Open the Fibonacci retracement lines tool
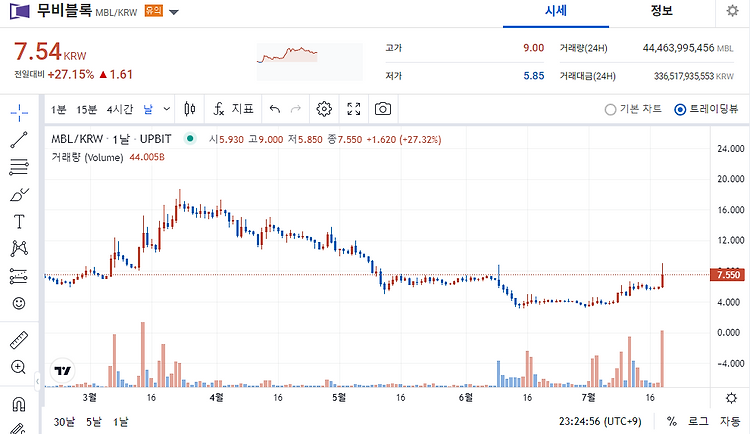 pos(19,167)
